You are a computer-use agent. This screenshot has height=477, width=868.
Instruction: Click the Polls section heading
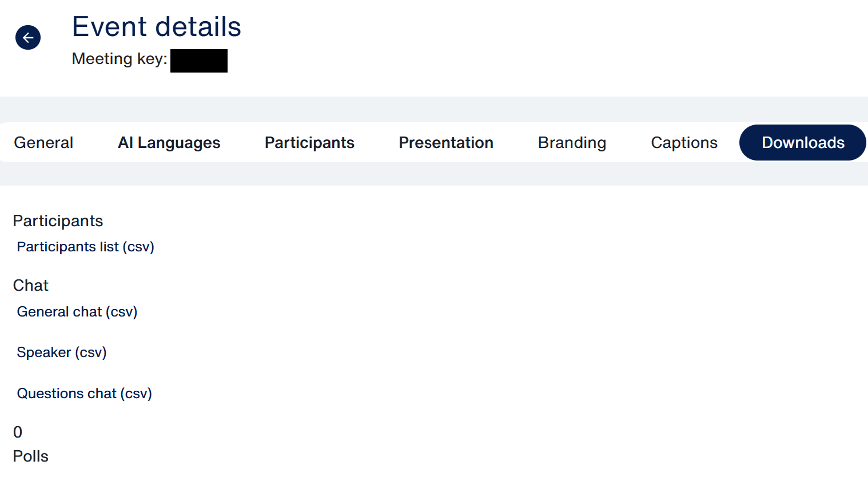[31, 456]
